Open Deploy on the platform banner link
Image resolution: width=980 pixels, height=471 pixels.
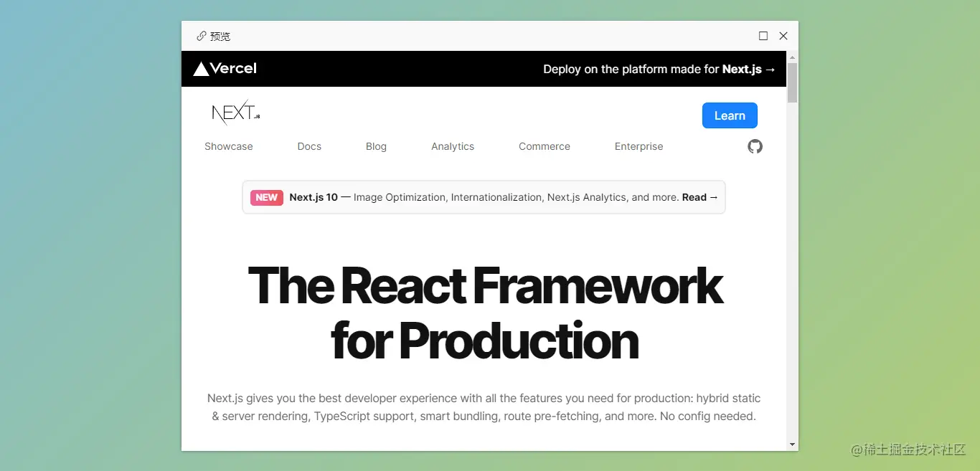pos(659,69)
